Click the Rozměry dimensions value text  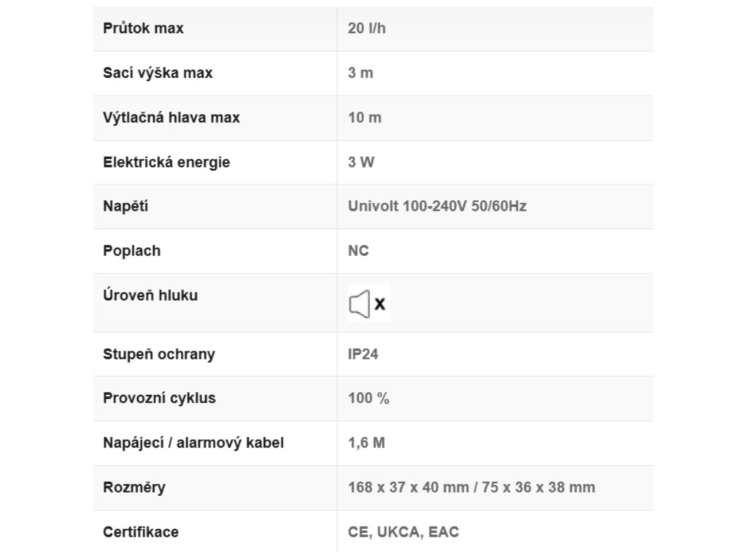pyautogui.click(x=471, y=488)
